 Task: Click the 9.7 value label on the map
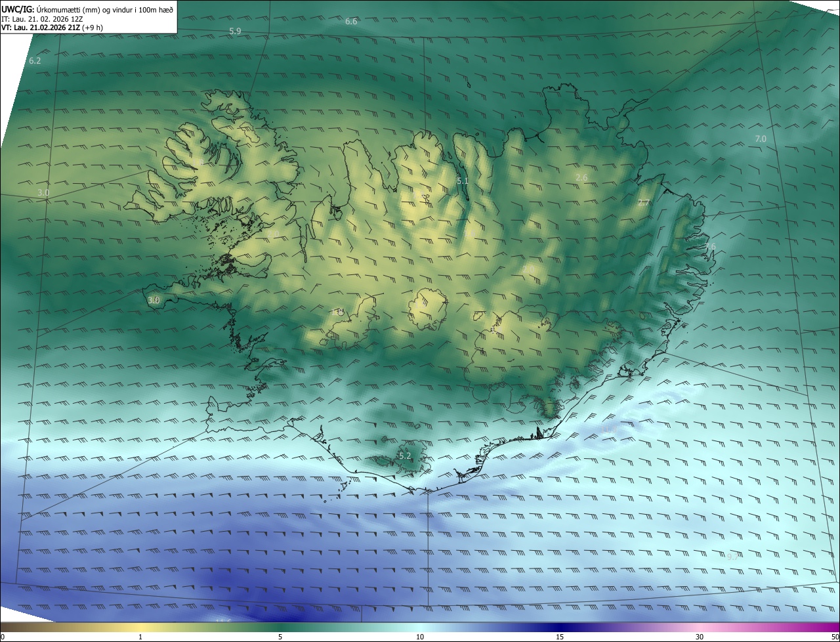pyautogui.click(x=733, y=557)
